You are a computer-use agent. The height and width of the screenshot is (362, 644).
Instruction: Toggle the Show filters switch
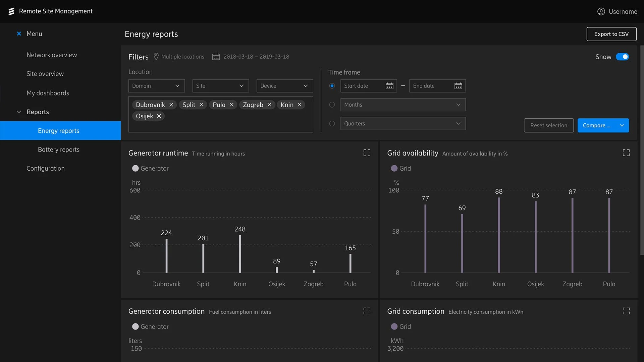click(622, 57)
